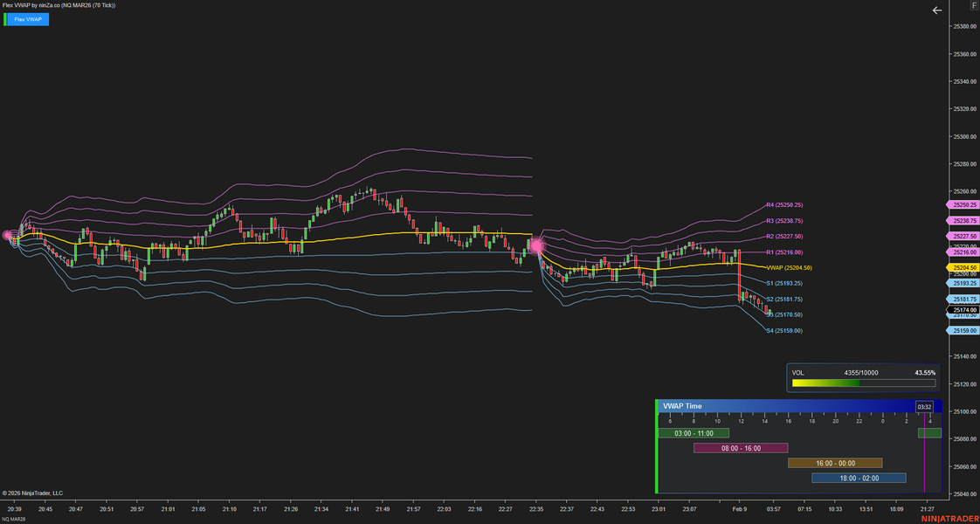Click the VOL progress bar

coord(863,383)
